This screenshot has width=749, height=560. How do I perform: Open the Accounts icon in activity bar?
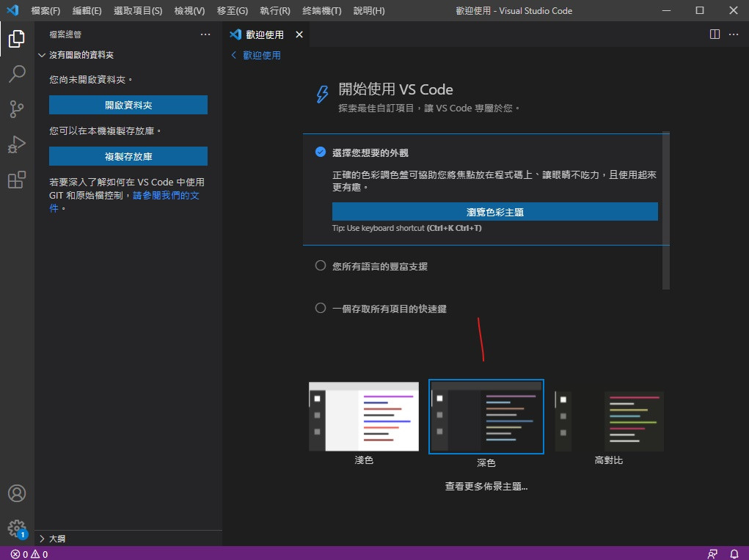[x=17, y=493]
